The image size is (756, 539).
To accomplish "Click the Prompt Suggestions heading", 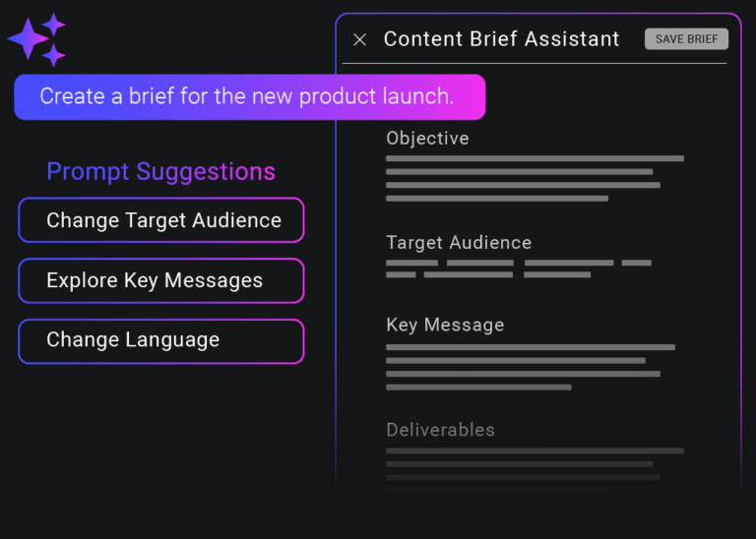I will point(161,172).
